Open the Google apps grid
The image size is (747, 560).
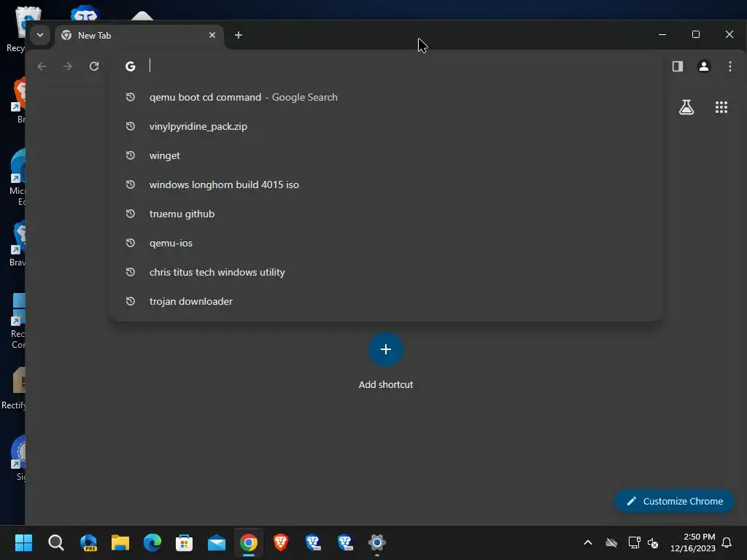[721, 107]
